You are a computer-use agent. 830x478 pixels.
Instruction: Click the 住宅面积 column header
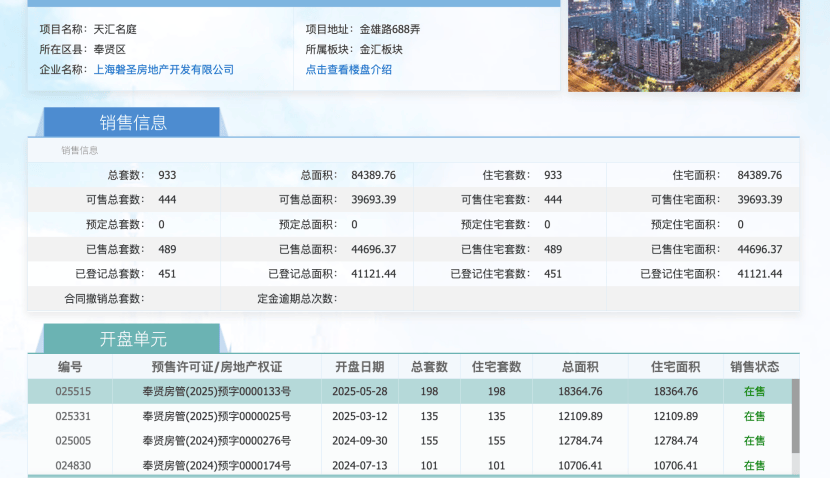pyautogui.click(x=675, y=367)
